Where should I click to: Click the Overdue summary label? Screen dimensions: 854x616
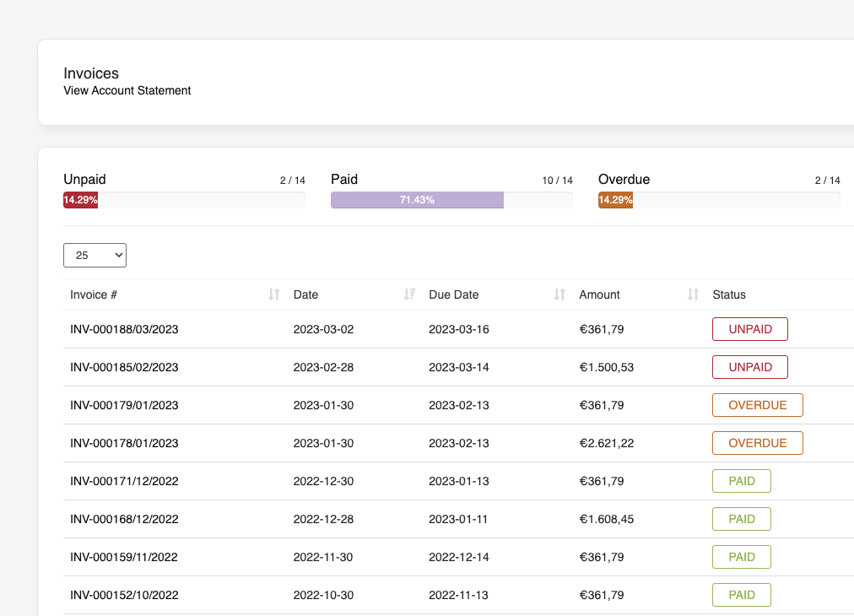624,179
